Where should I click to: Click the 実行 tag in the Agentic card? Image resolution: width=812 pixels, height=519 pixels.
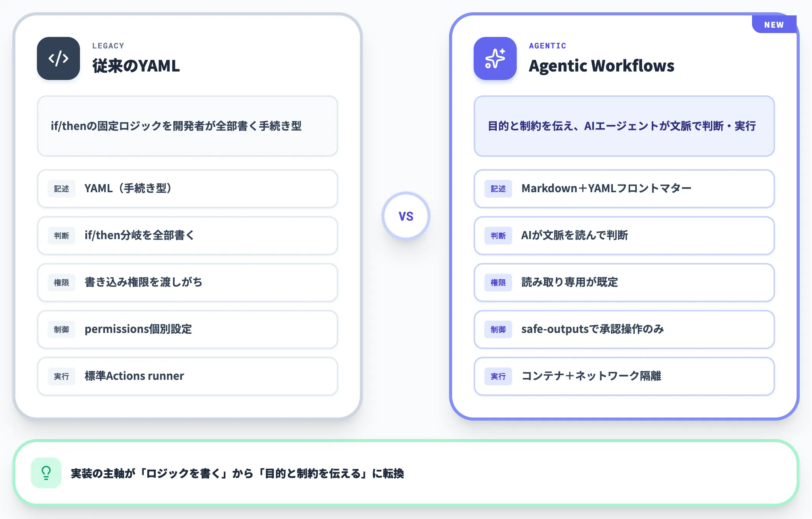(498, 376)
